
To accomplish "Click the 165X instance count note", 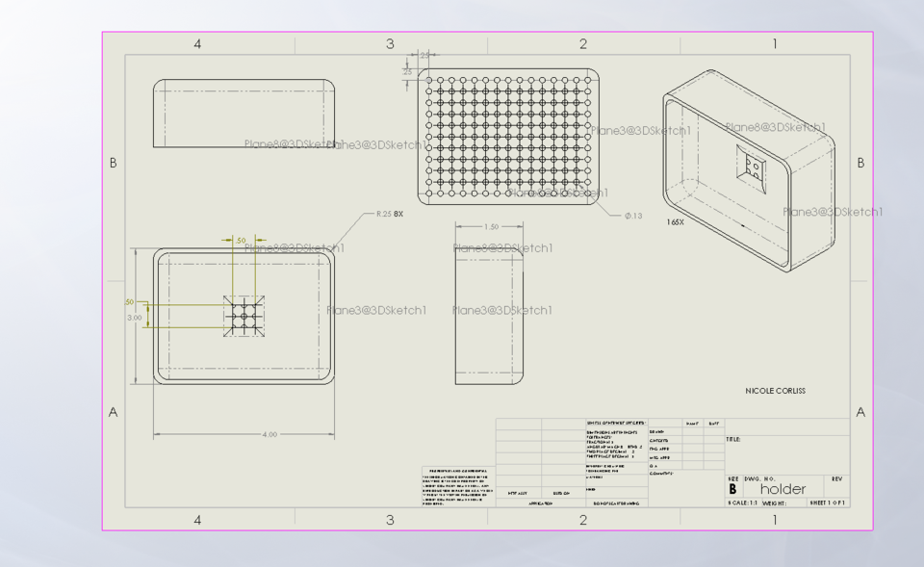I will coord(675,222).
